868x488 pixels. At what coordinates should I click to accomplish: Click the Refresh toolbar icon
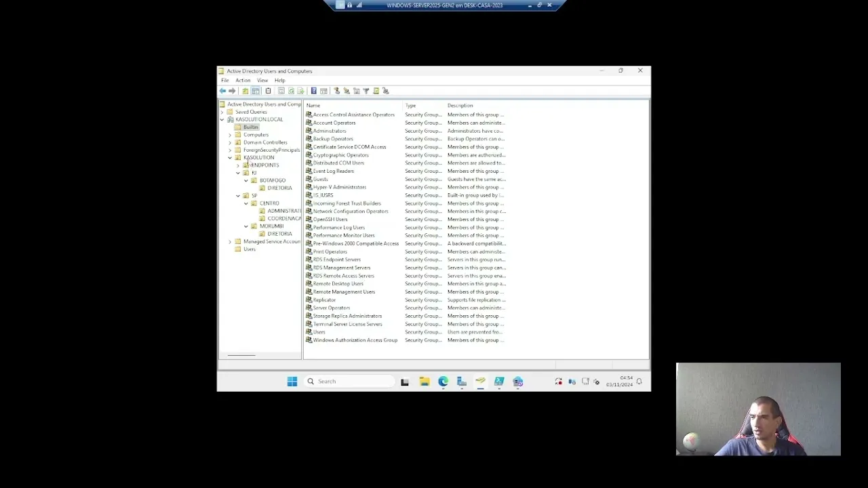point(292,91)
